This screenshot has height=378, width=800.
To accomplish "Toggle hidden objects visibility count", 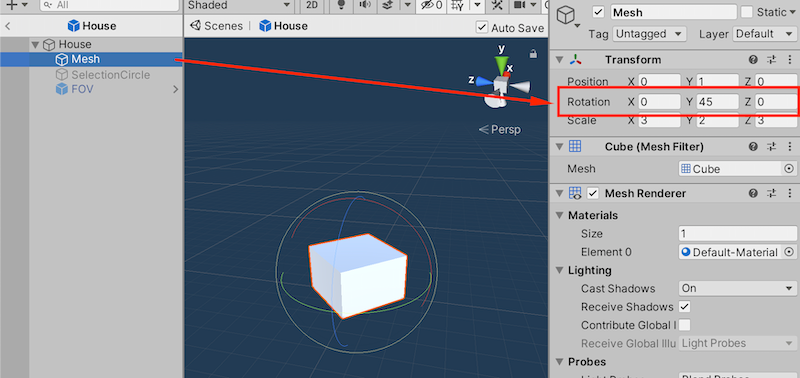I will (x=432, y=5).
